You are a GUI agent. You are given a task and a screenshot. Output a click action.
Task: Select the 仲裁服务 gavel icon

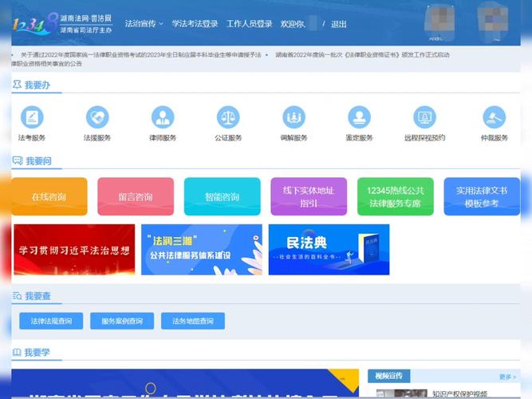495,118
